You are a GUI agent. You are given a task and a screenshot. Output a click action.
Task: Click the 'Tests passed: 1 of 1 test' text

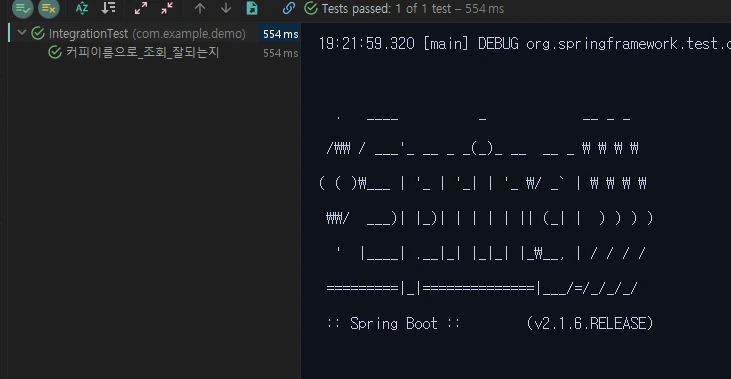click(x=386, y=8)
